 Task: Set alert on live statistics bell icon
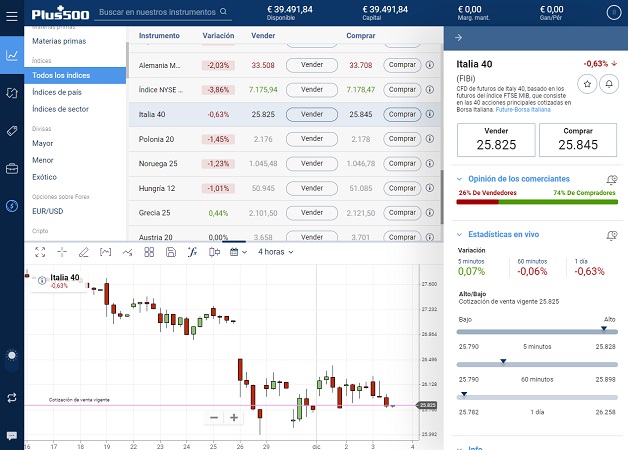point(612,235)
